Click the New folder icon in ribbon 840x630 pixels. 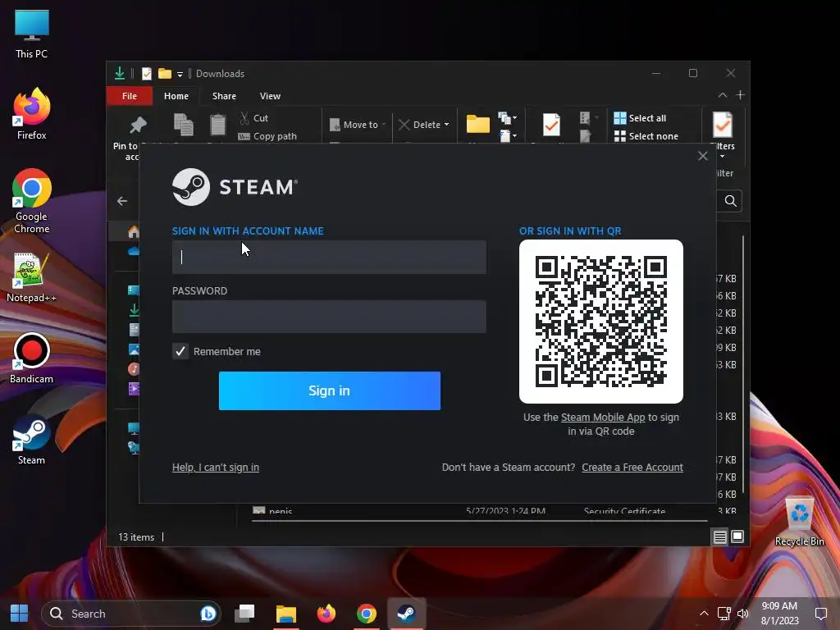point(478,125)
